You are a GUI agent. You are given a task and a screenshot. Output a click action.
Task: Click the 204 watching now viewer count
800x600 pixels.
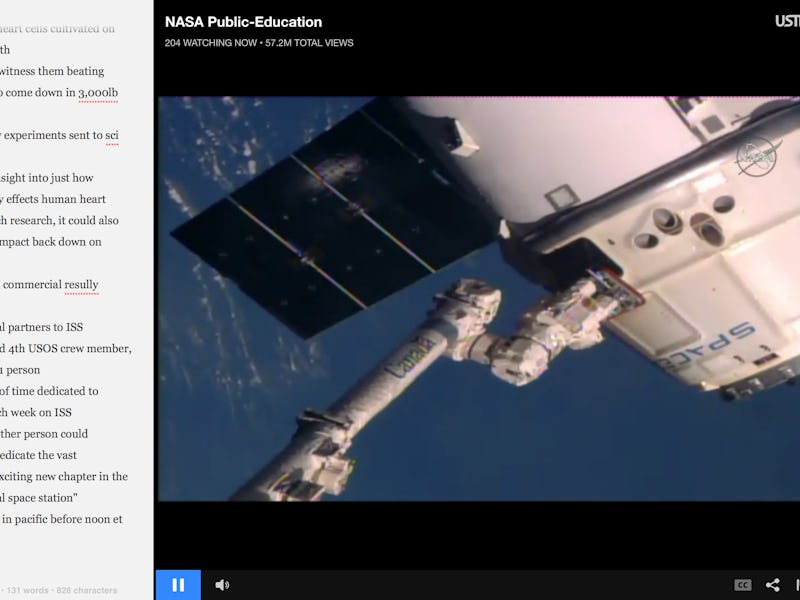[x=209, y=43]
